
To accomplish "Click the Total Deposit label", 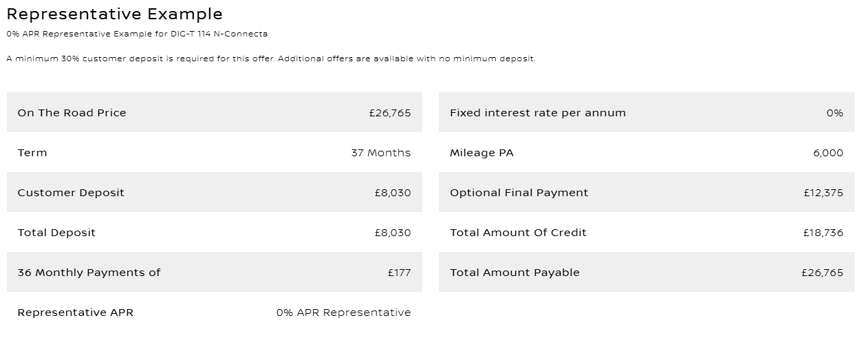I will point(56,233).
